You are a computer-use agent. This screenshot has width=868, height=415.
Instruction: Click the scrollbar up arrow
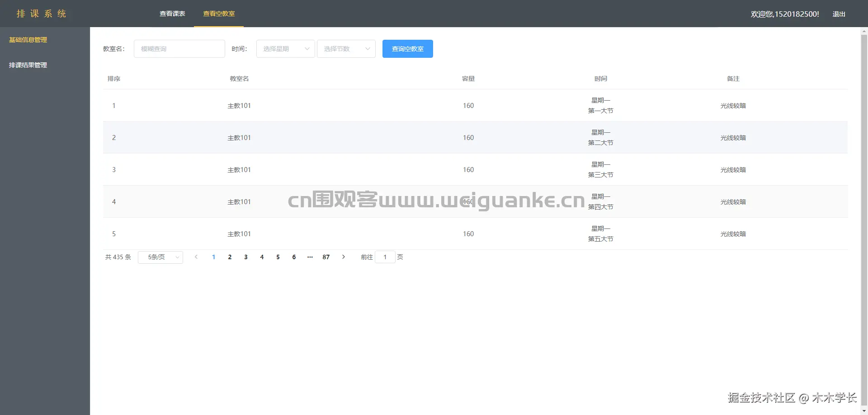[864, 31]
